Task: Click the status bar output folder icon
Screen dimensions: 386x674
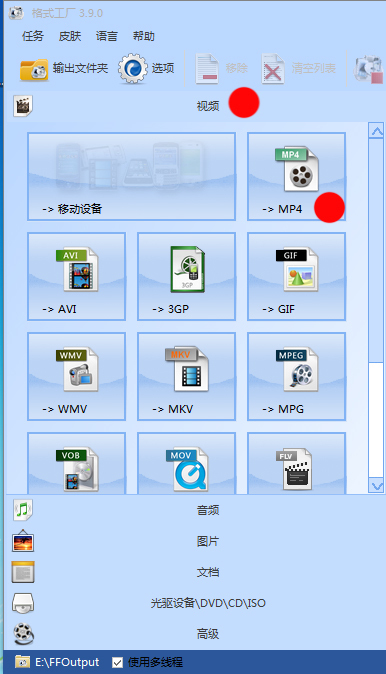Action: click(x=22, y=662)
